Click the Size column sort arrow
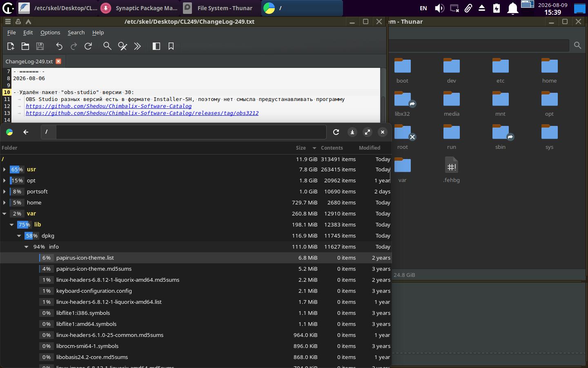The image size is (588, 368). coord(314,148)
